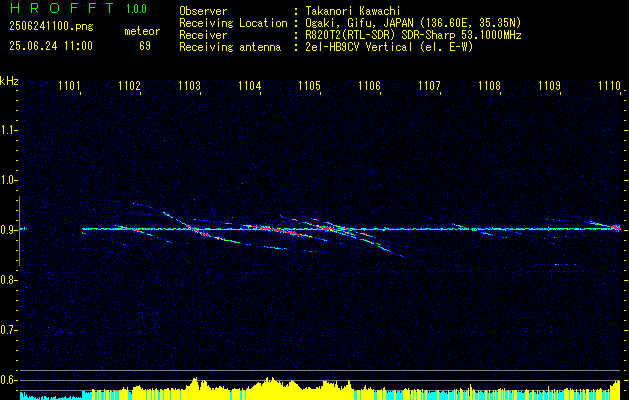Click time marker 1107
Image resolution: width=629 pixels, height=400 pixels.
tap(429, 85)
